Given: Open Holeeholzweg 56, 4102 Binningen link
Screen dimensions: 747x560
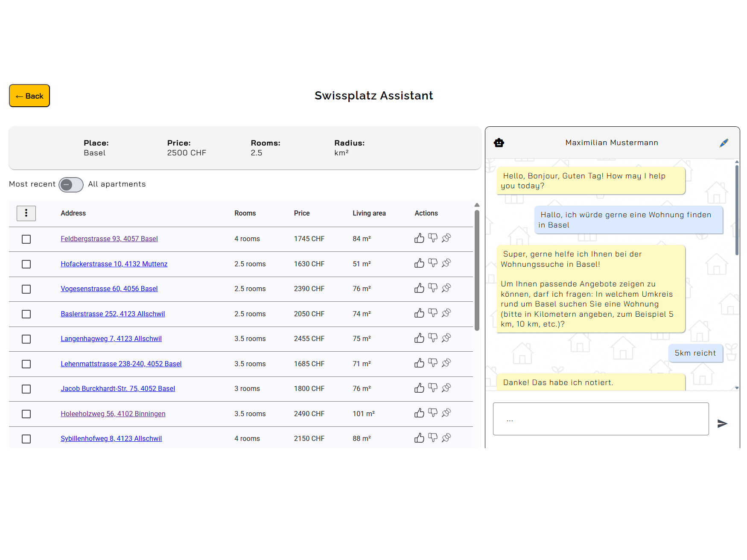Looking at the screenshot, I should (x=113, y=414).
